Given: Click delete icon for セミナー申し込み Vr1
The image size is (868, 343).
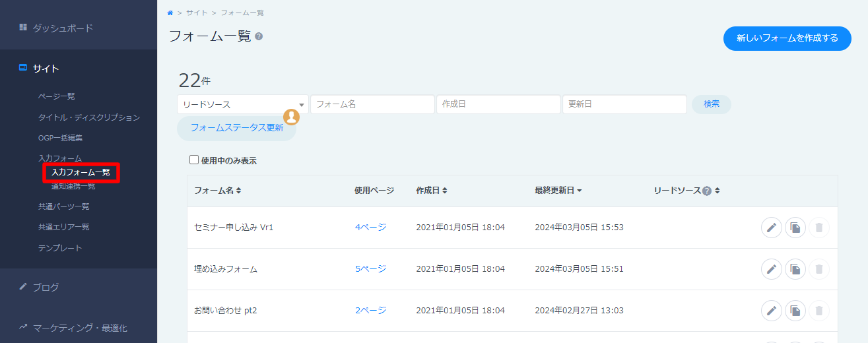Looking at the screenshot, I should click(819, 228).
